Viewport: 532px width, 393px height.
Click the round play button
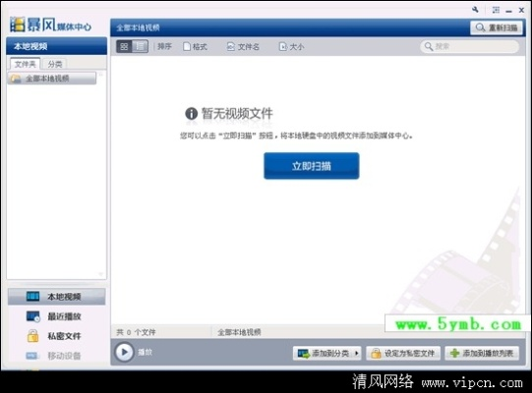point(124,352)
